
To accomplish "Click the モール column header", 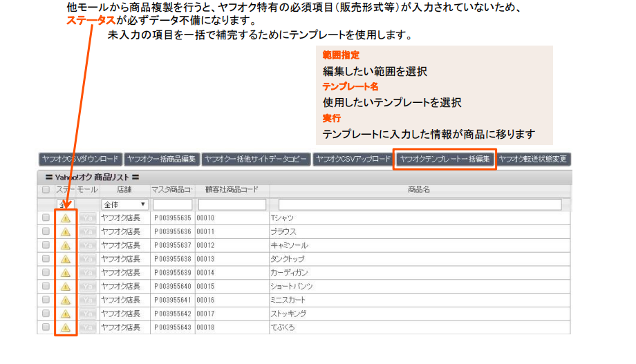I will point(87,189).
